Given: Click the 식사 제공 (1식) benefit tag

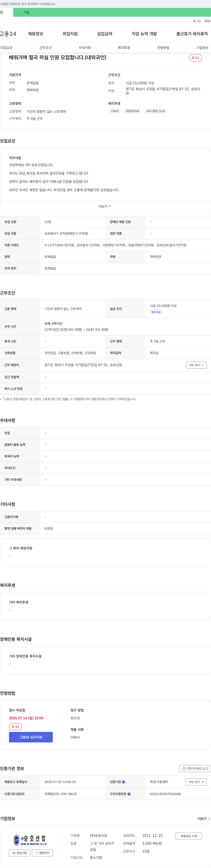Looking at the screenshot, I should pos(155,111).
